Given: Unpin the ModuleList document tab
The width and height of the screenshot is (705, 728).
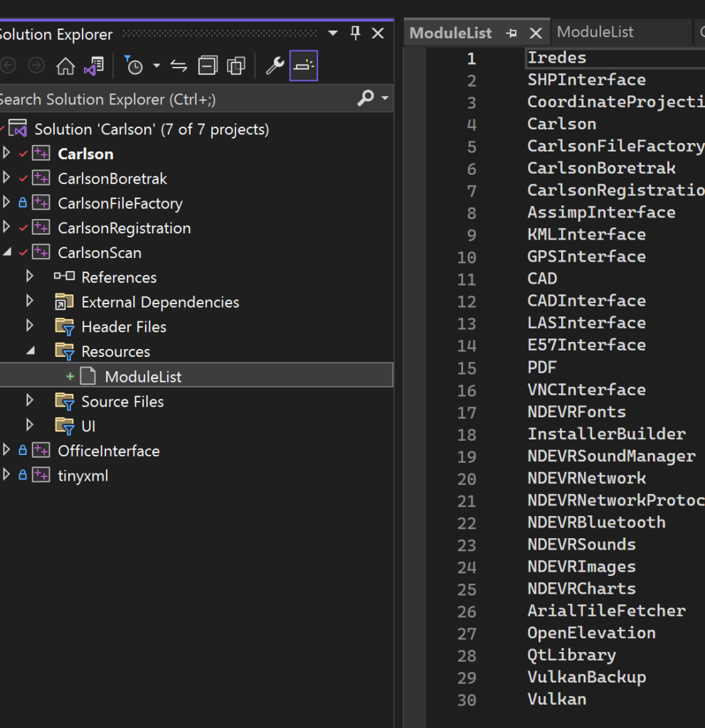Looking at the screenshot, I should point(511,32).
